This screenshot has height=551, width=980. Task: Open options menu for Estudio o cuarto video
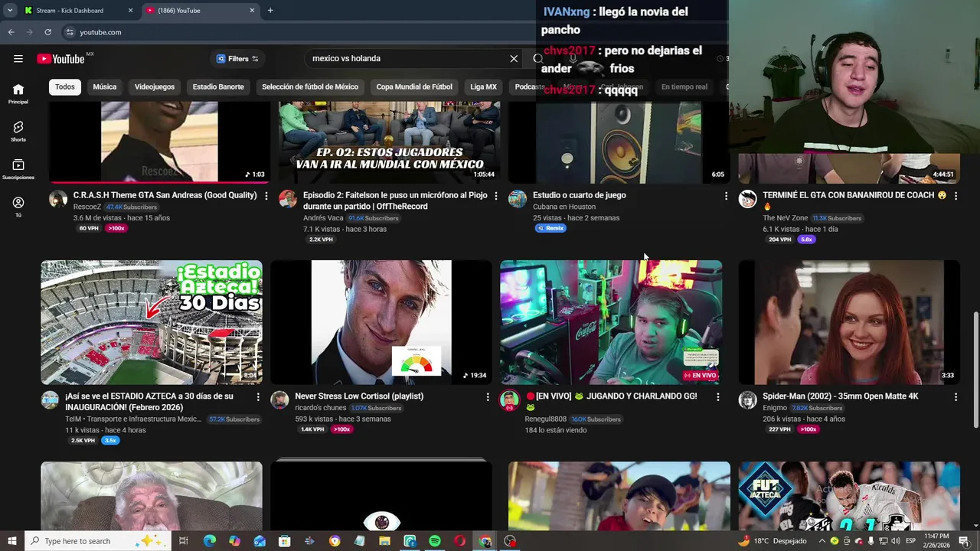(x=726, y=196)
